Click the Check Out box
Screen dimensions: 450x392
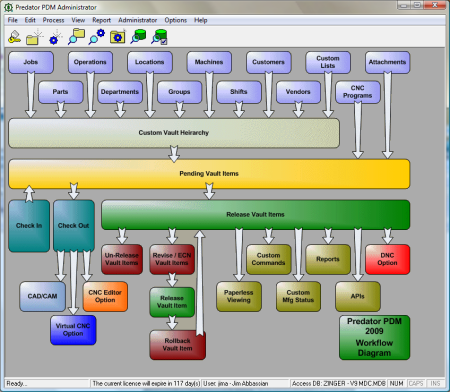click(74, 226)
